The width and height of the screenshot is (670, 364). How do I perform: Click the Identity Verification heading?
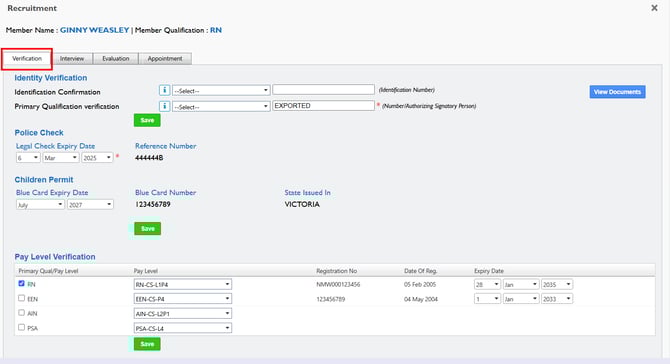click(x=51, y=78)
